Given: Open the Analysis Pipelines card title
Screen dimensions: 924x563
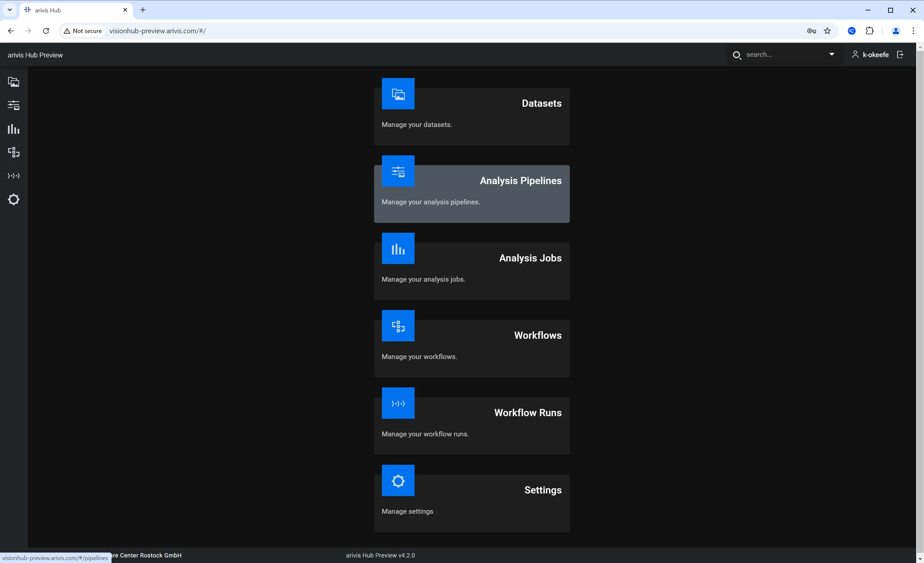Looking at the screenshot, I should coord(521,180).
